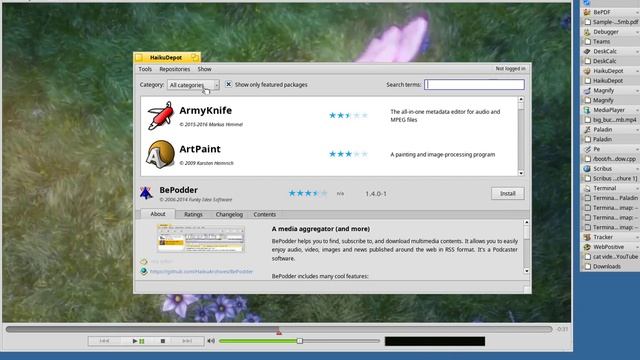Viewport: 640px width, 360px height.
Task: Click the Tracker icon in Deskbar
Action: [587, 237]
